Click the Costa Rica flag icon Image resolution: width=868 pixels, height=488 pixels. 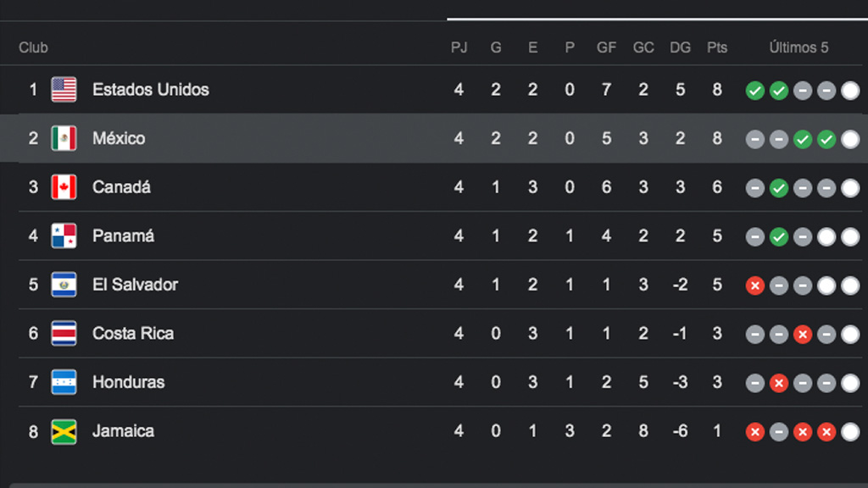(64, 333)
